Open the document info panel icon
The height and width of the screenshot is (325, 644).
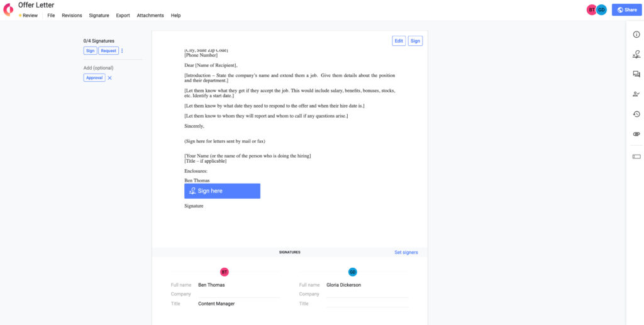point(636,35)
